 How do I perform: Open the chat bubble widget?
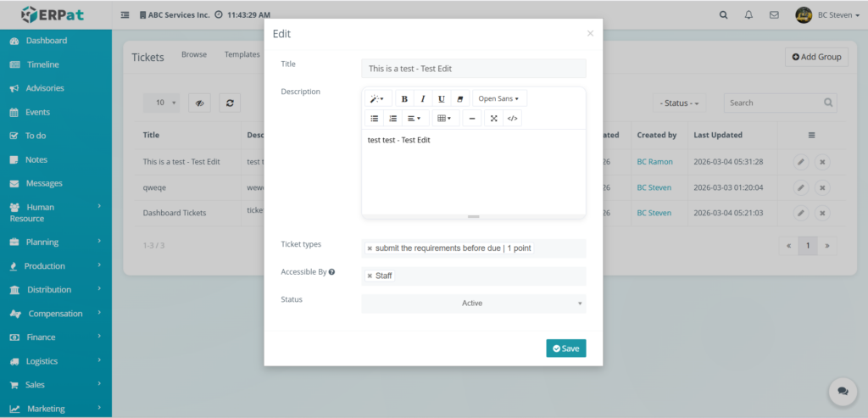point(843,391)
